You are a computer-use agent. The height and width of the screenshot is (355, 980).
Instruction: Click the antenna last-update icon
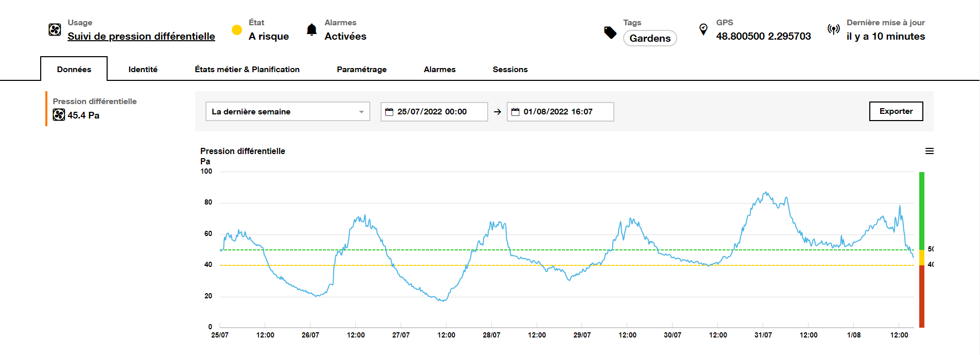[833, 29]
